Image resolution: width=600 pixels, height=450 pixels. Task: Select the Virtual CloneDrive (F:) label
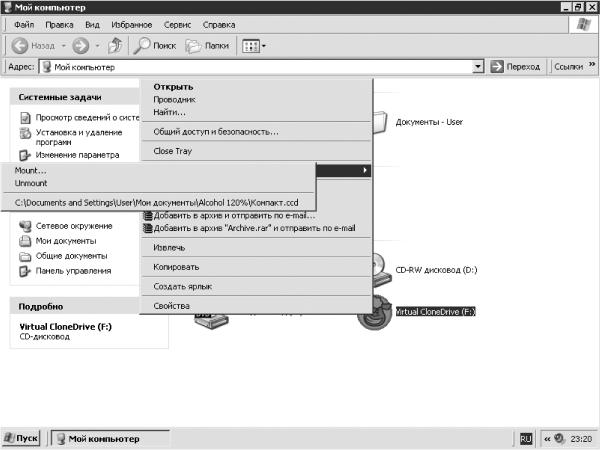pos(435,311)
